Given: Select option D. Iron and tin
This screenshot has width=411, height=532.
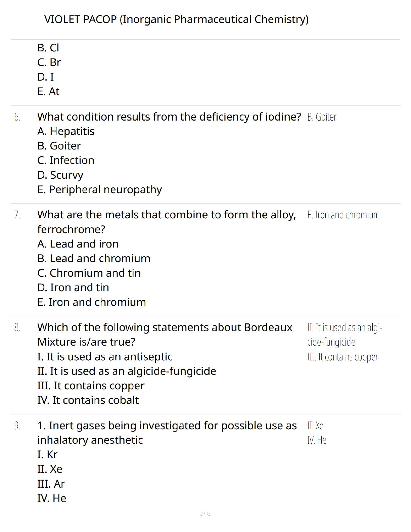Looking at the screenshot, I should coord(73,287).
